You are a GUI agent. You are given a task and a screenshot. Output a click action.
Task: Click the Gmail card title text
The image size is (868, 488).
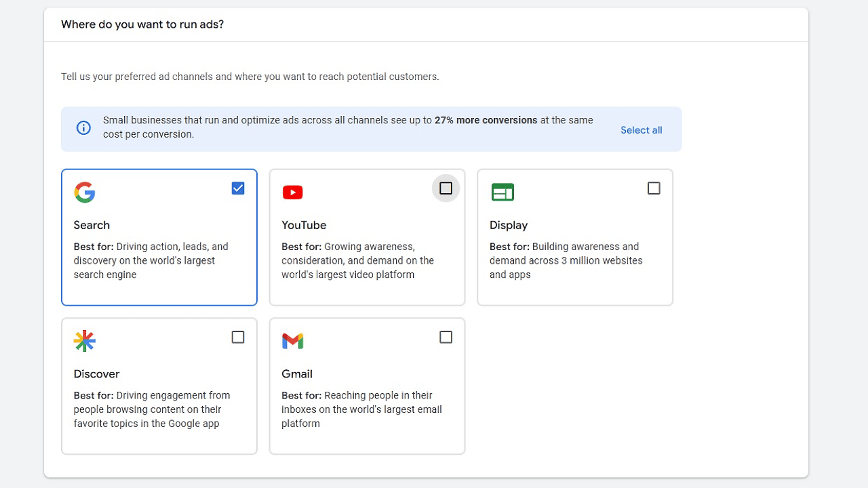(297, 374)
